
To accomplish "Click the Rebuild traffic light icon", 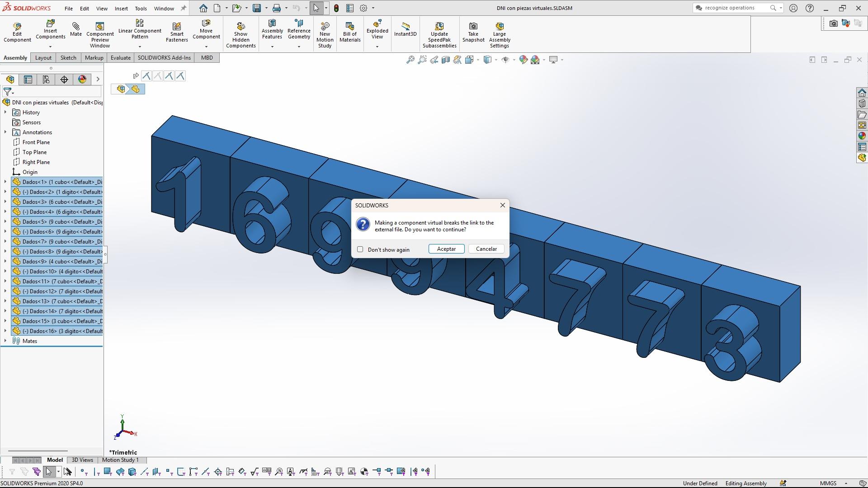I will click(x=336, y=8).
